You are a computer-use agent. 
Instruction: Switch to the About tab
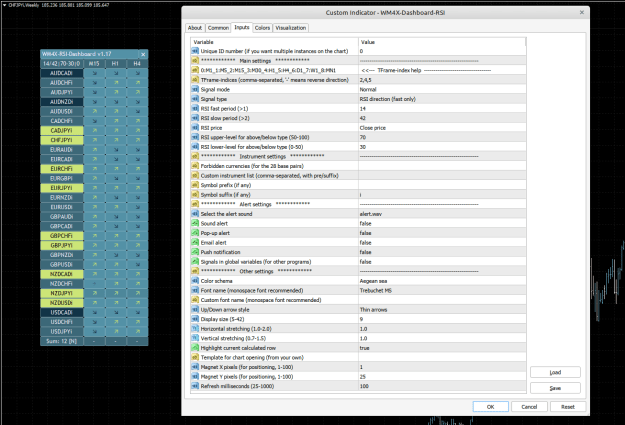pos(195,28)
